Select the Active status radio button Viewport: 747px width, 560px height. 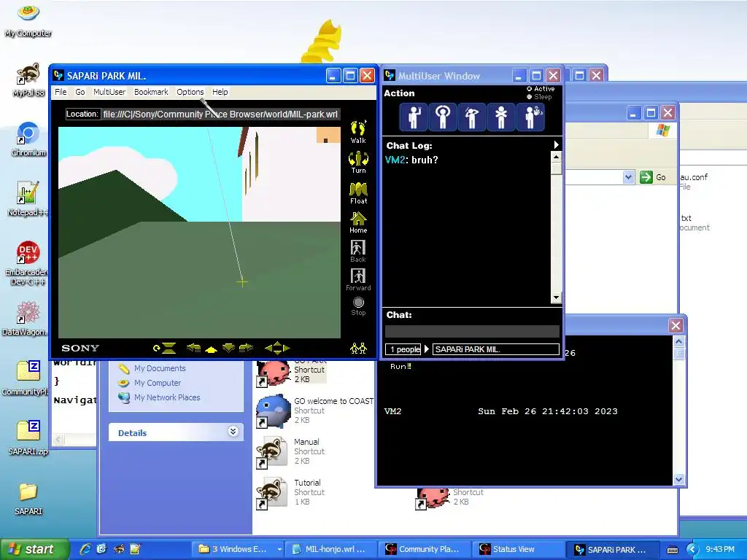pos(529,89)
